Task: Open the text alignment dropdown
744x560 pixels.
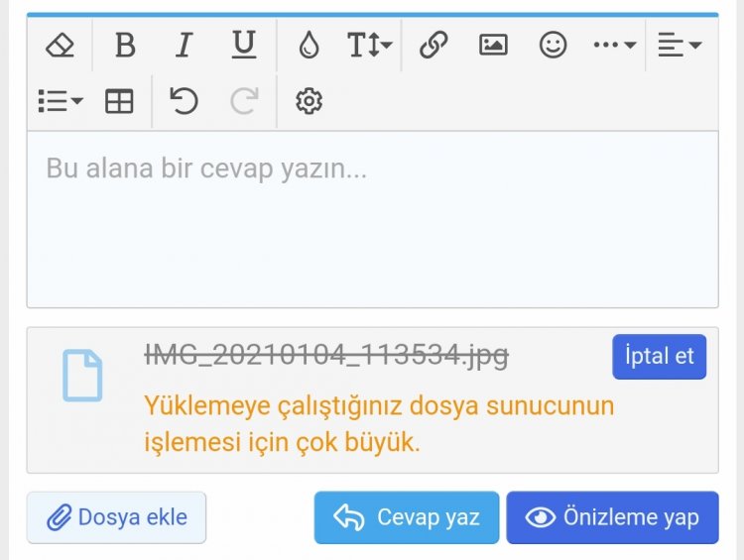Action: 680,45
